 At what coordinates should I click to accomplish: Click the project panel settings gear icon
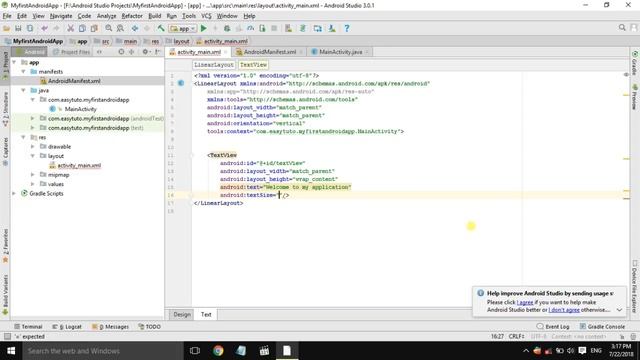[x=145, y=52]
